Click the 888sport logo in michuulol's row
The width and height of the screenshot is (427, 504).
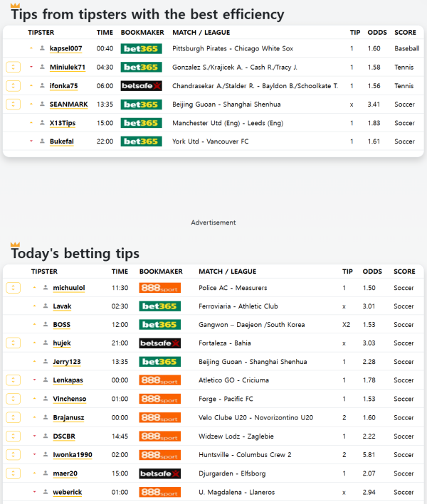click(159, 288)
